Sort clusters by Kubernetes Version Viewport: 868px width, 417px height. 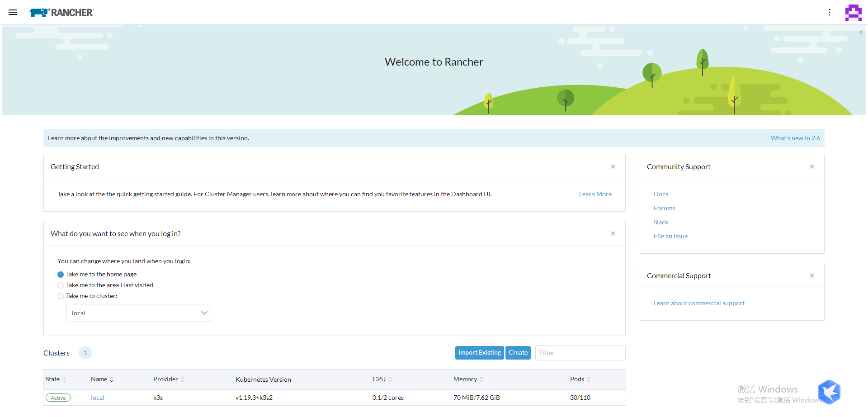coord(263,379)
